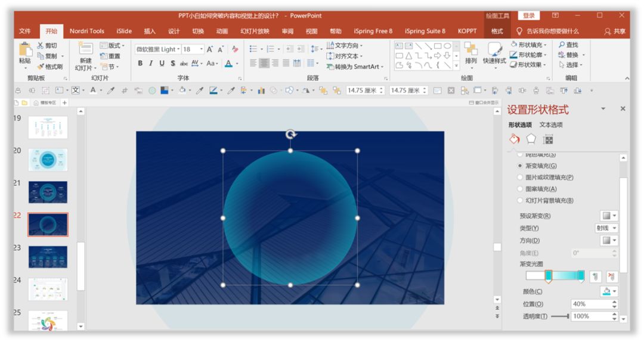Open the Animations (动画) tab
This screenshot has width=644, height=342.
pos(222,31)
